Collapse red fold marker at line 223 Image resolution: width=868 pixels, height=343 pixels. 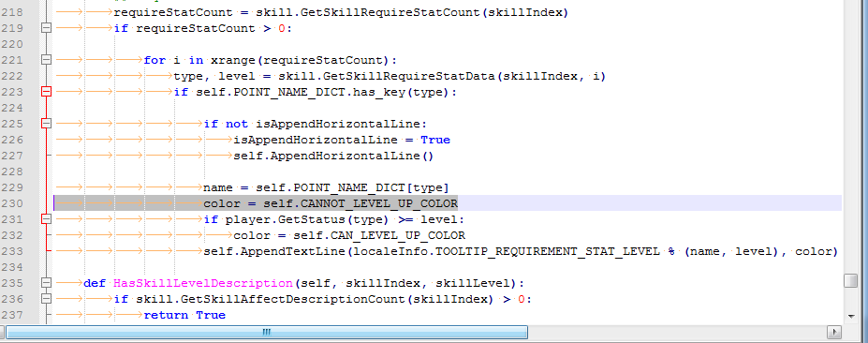pyautogui.click(x=47, y=92)
